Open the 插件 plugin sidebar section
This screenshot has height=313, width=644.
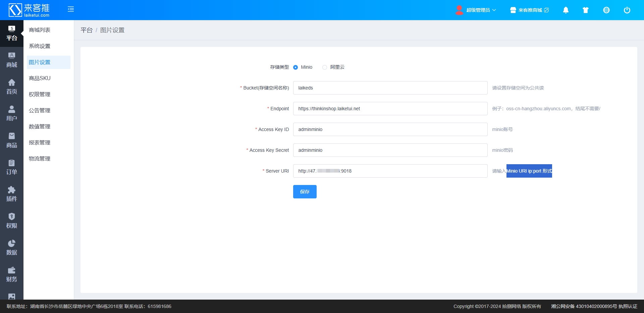(x=12, y=194)
